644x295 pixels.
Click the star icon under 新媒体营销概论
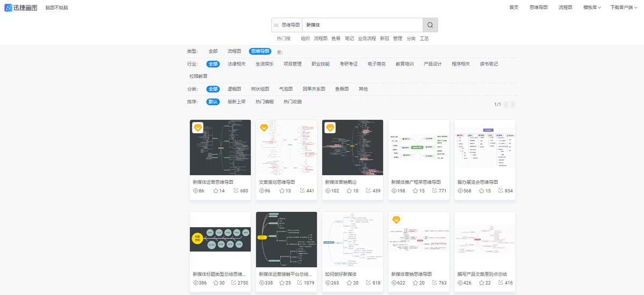coord(349,191)
